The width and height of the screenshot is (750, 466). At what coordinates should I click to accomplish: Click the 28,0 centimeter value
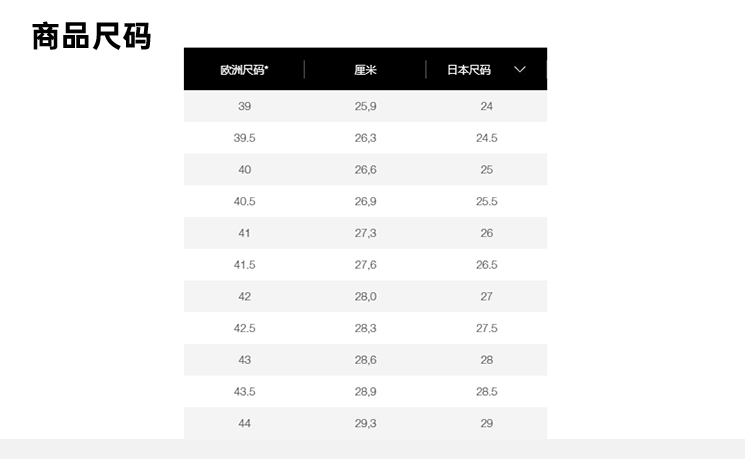click(365, 297)
